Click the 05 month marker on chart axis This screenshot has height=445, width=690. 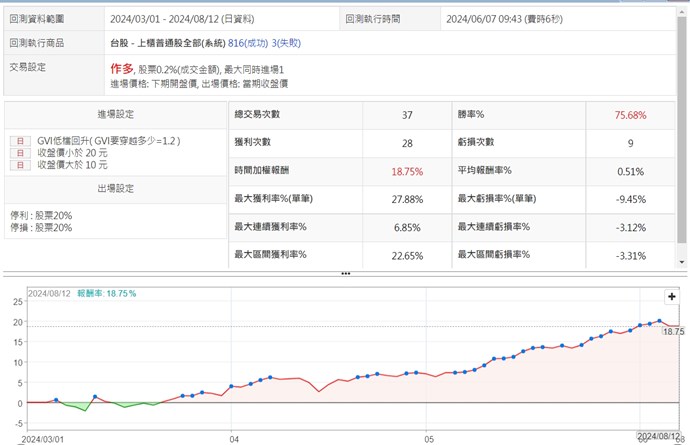[x=429, y=439]
